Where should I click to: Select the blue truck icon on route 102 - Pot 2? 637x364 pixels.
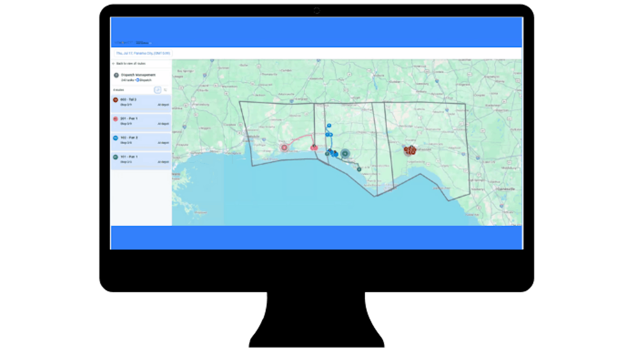click(x=116, y=137)
